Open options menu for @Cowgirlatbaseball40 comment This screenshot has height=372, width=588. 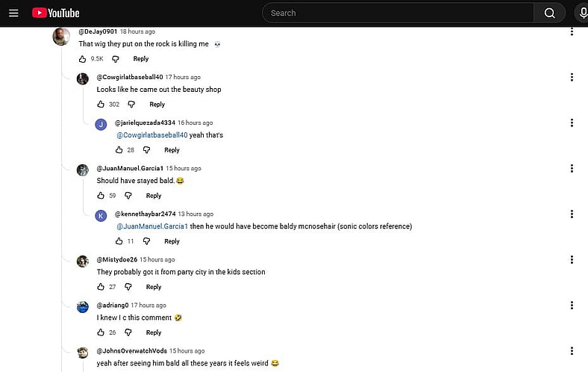pos(572,78)
